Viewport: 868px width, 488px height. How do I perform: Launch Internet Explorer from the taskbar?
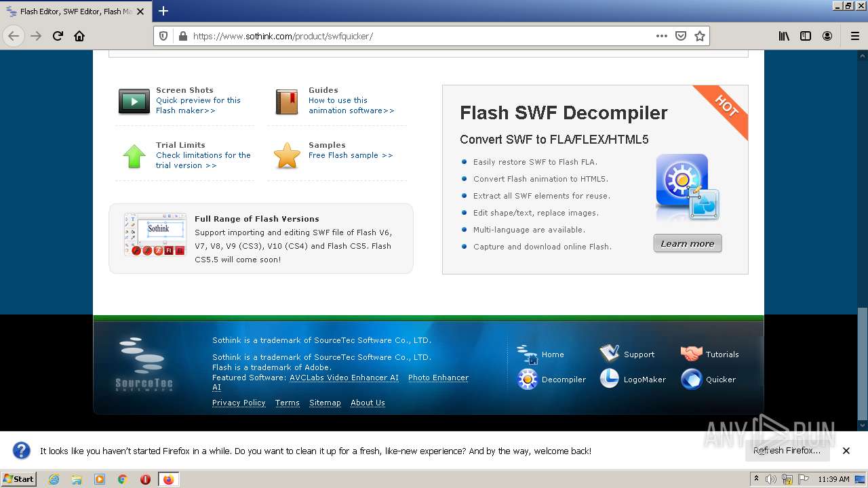54,479
